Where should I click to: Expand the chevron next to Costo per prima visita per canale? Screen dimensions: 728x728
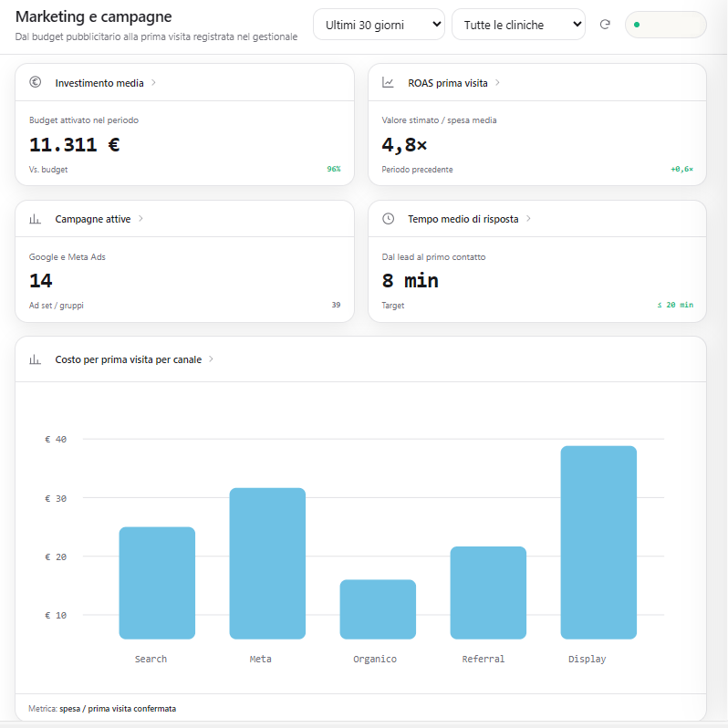(x=212, y=359)
